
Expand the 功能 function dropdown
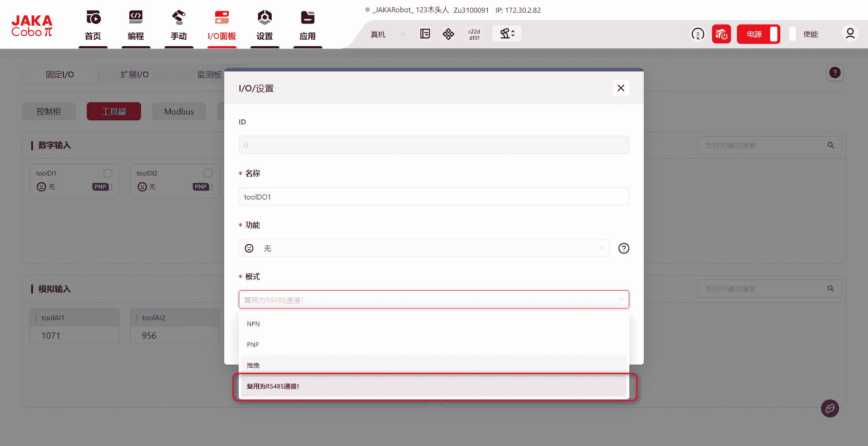coord(424,248)
